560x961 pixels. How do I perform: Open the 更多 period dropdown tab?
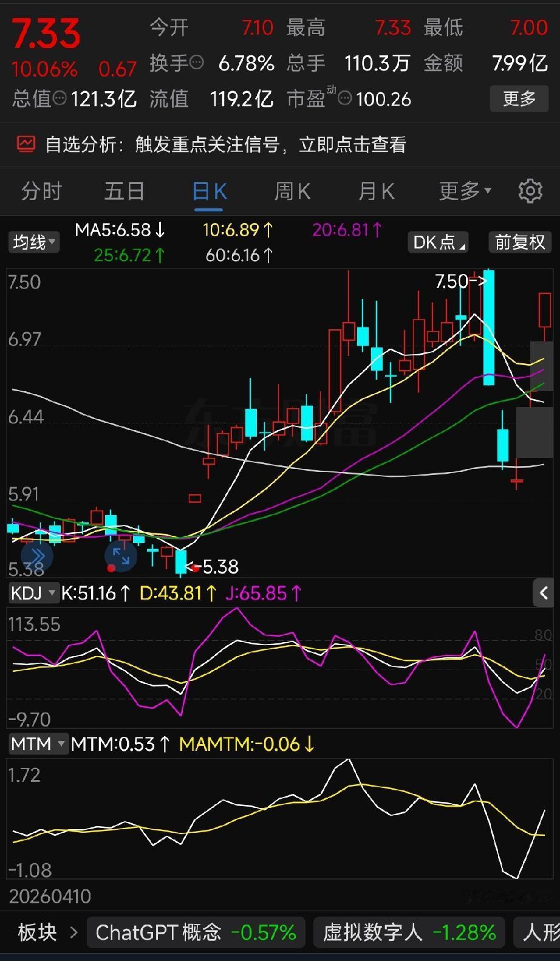tap(465, 191)
